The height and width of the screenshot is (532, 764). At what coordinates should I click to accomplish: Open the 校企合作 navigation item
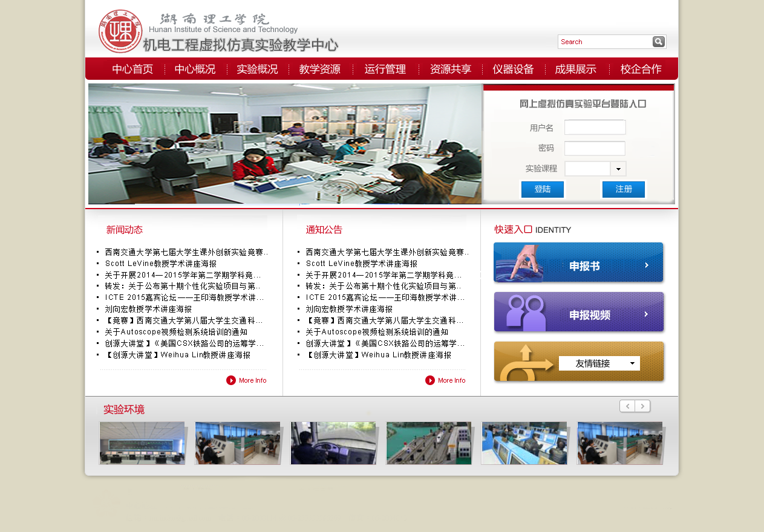(x=641, y=69)
